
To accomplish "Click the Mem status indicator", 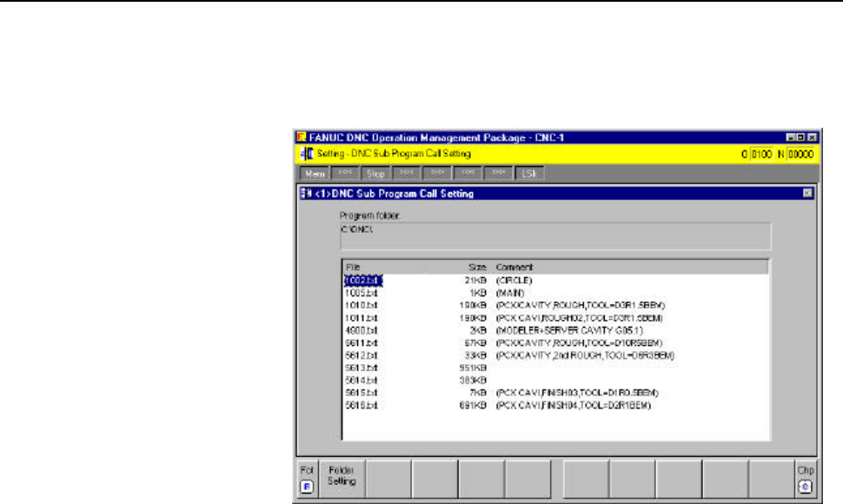I will click(315, 174).
